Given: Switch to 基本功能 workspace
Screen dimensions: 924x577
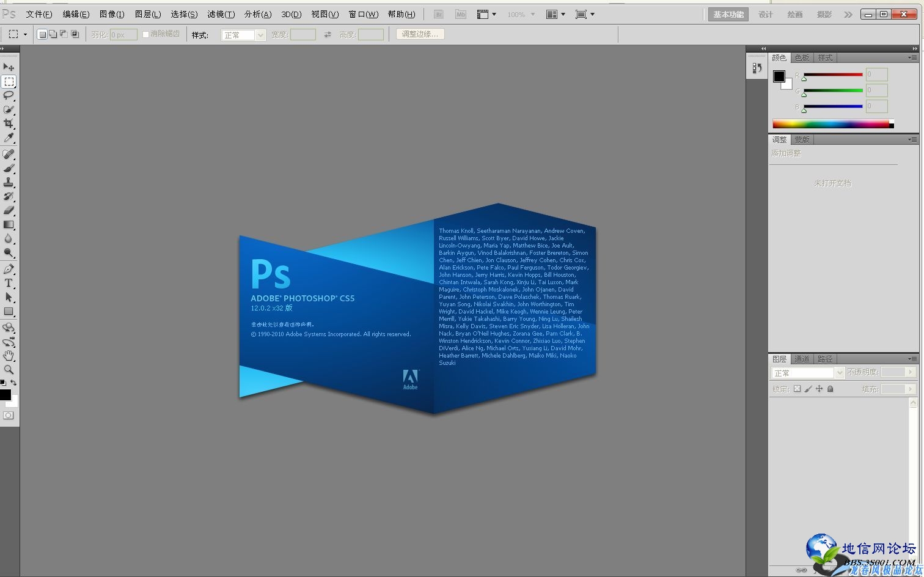Looking at the screenshot, I should coord(728,14).
